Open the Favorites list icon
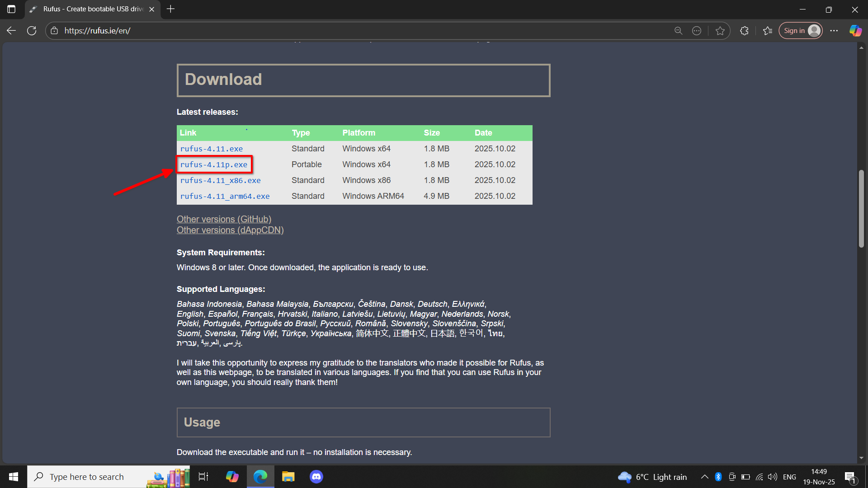This screenshot has width=868, height=488. coord(767,31)
